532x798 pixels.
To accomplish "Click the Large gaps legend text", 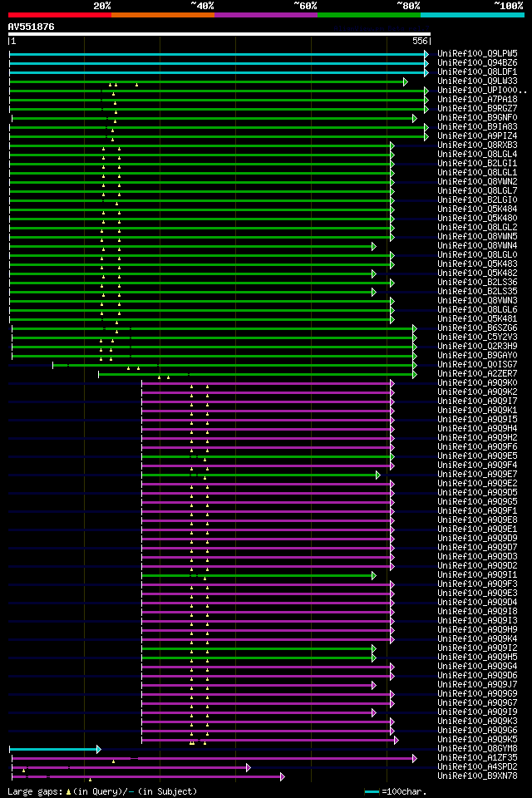I will tap(102, 792).
